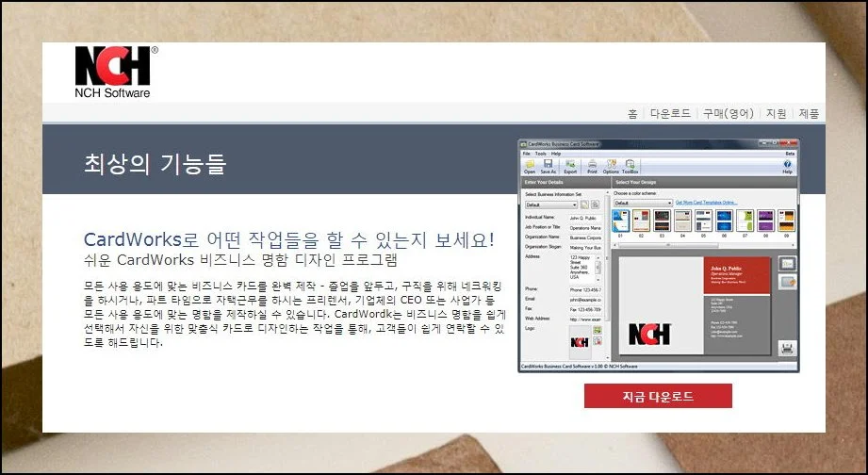This screenshot has width=868, height=475.
Task: Click the Web Address input field
Action: tap(584, 319)
